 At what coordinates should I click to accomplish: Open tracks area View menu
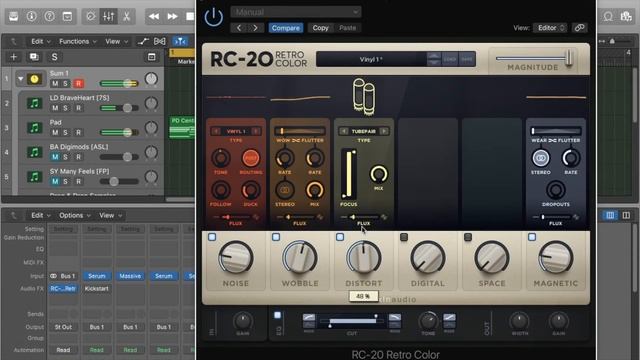[116, 41]
